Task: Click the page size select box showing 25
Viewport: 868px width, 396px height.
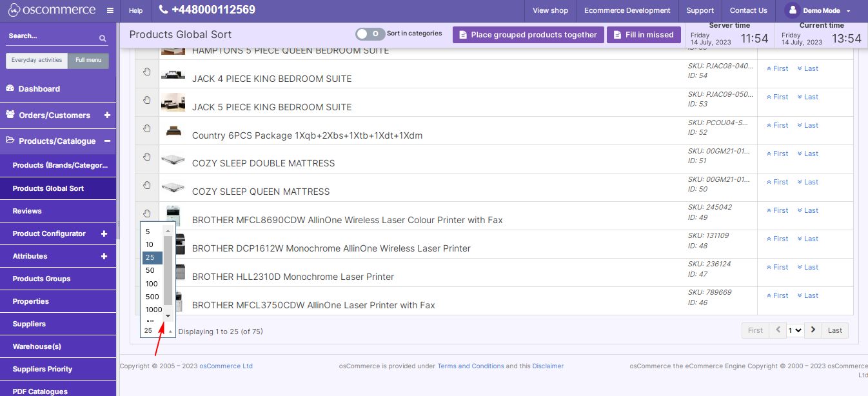Action: (x=158, y=330)
